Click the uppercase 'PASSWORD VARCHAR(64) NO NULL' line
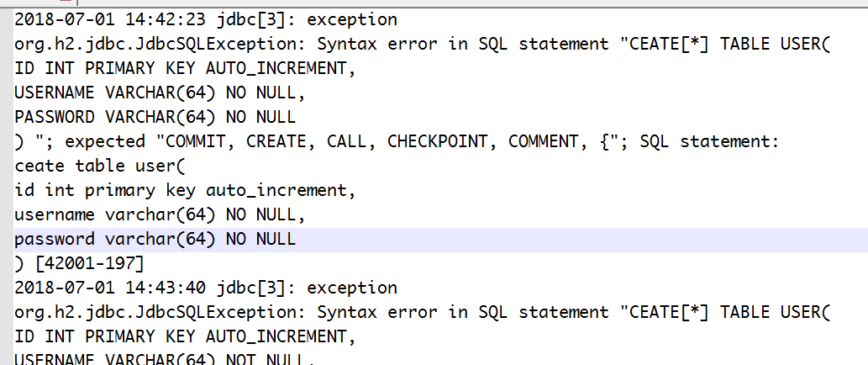Screen dimensions: 868x365 [155, 118]
